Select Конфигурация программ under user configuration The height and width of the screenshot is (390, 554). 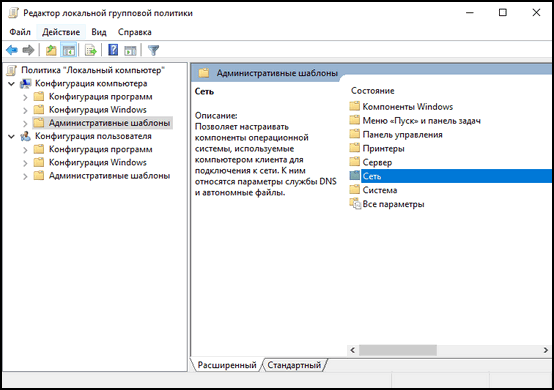coord(100,149)
